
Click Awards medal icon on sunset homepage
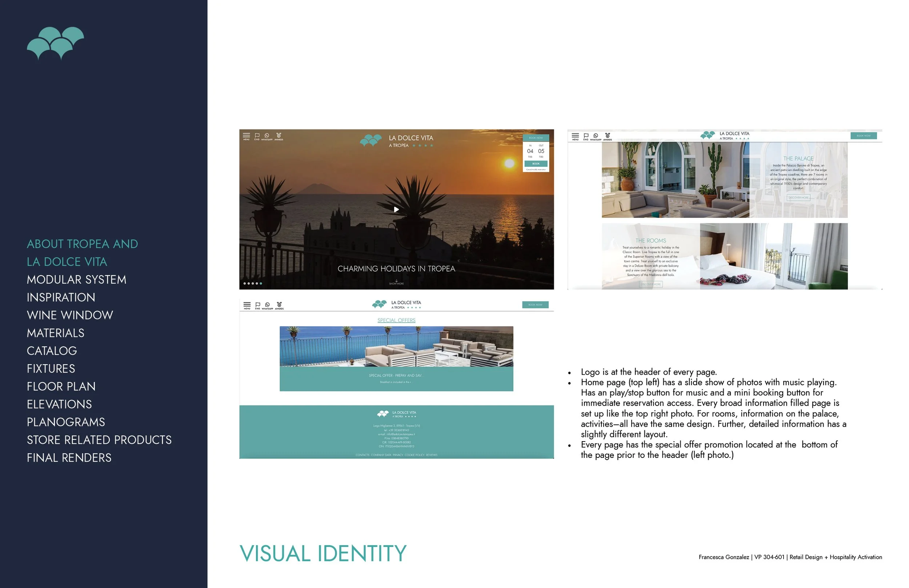pyautogui.click(x=279, y=136)
